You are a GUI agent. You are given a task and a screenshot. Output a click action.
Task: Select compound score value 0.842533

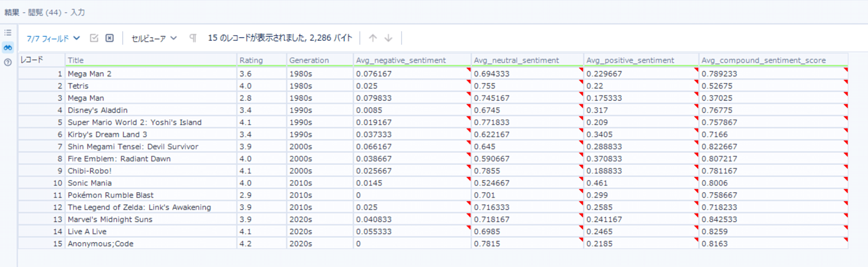click(x=774, y=220)
